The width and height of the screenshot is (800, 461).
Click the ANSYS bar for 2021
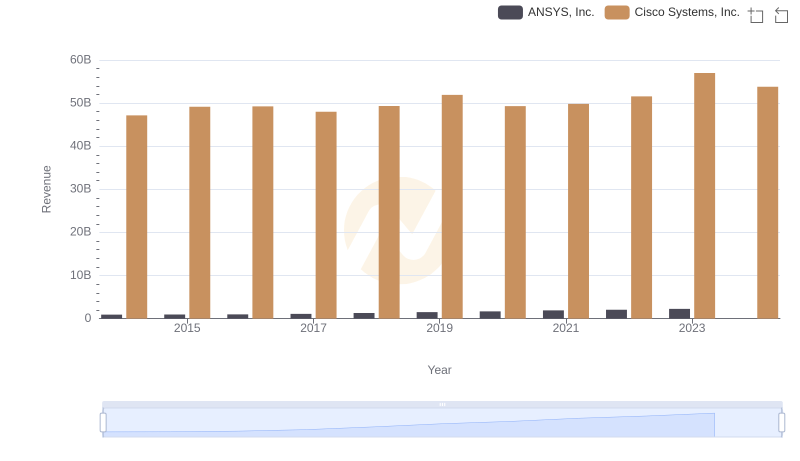[x=554, y=314]
